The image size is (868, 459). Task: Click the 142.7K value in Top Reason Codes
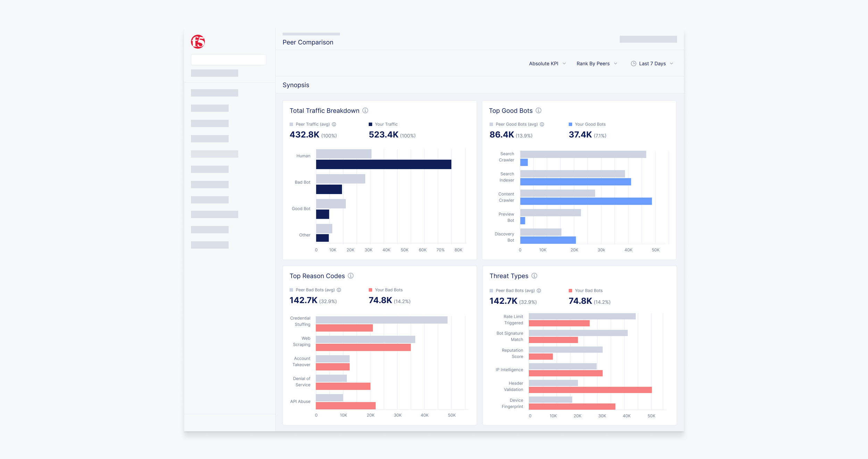[x=303, y=300]
